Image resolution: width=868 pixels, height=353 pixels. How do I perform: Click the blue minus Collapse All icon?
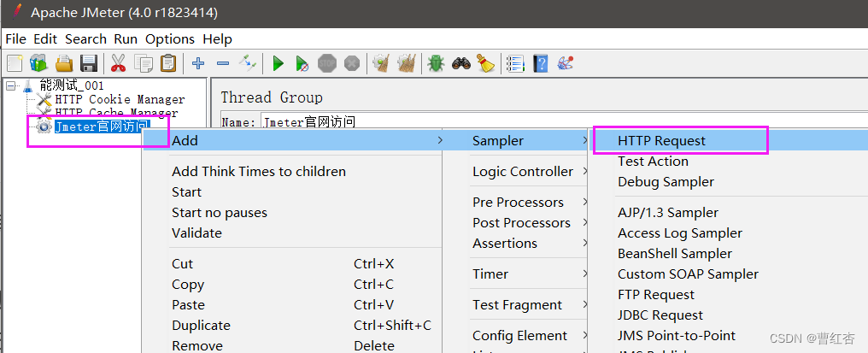point(222,63)
